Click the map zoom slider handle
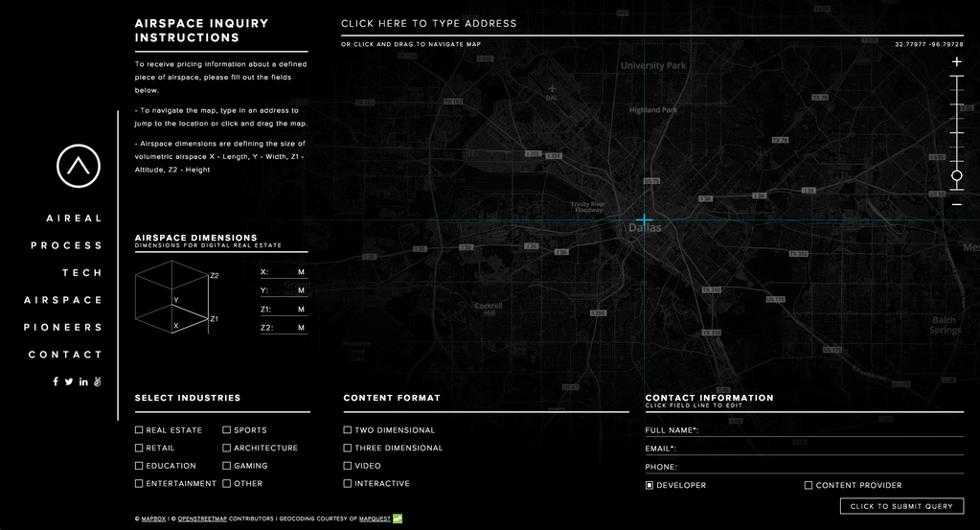The image size is (980, 530). [956, 175]
